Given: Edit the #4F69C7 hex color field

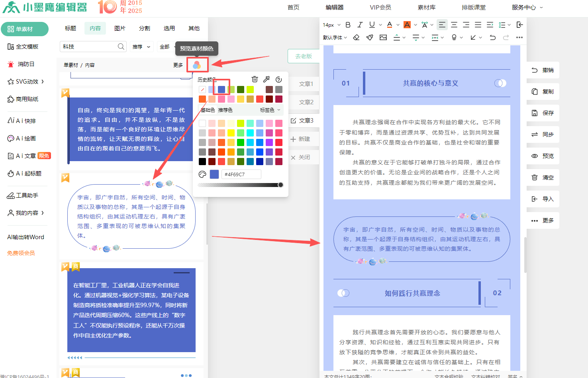Looking at the screenshot, I should 241,174.
